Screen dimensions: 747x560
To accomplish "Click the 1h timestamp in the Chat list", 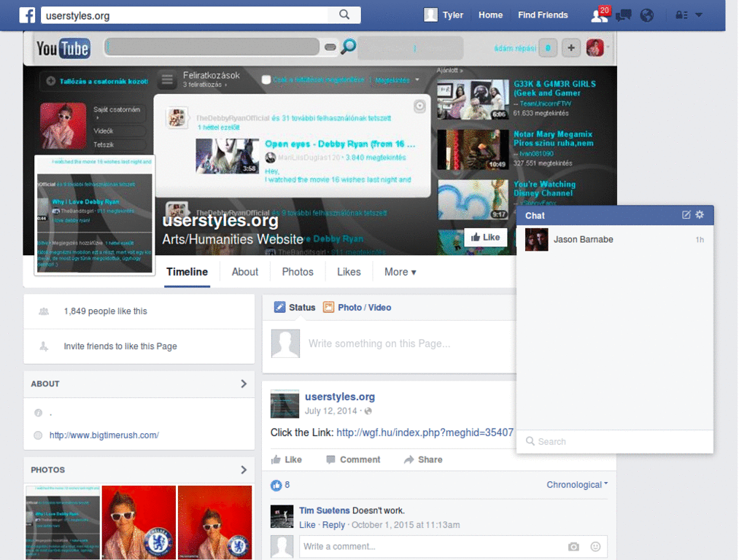I will [700, 239].
